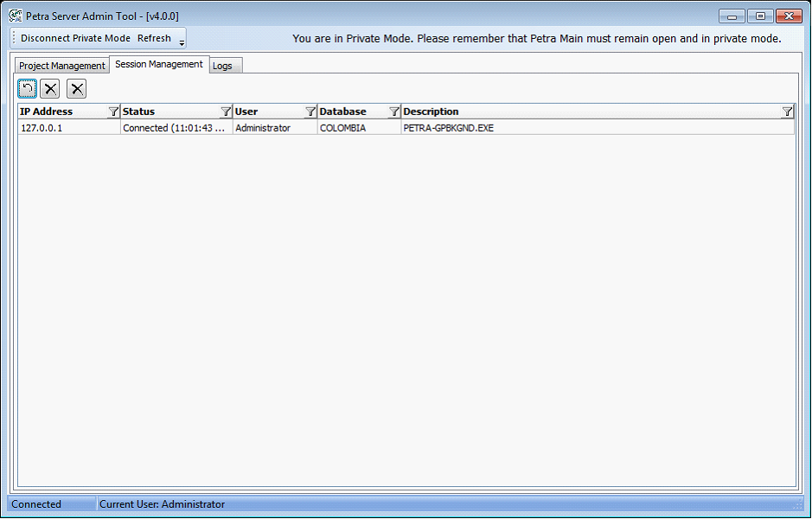Select the Session Management tab
This screenshot has width=812, height=519.
tap(159, 65)
